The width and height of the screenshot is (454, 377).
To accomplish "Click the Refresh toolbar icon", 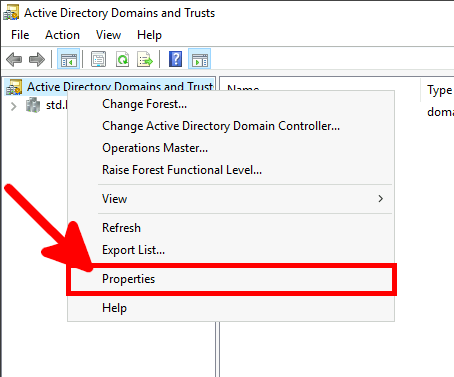I will [x=122, y=59].
